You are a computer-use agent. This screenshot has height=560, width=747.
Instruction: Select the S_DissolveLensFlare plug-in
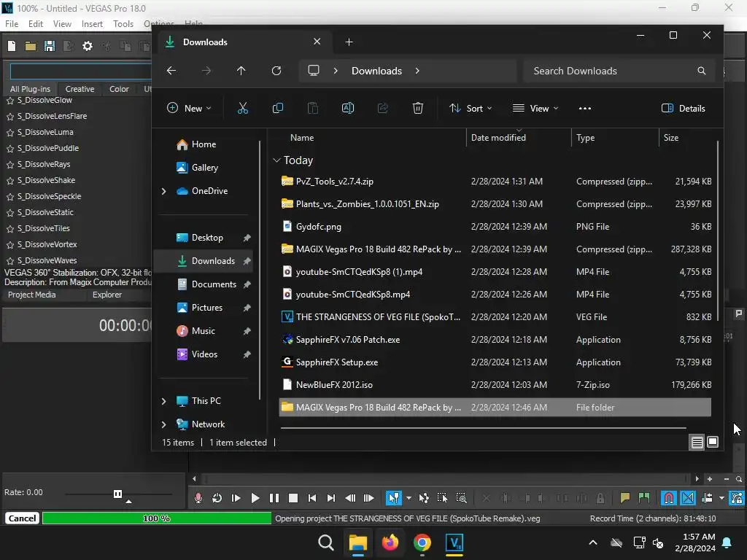[52, 116]
